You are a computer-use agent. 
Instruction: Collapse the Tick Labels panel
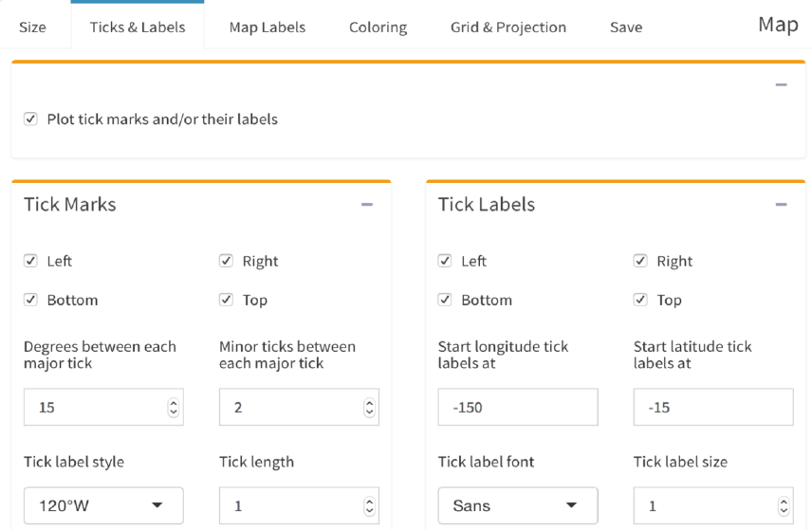781,205
